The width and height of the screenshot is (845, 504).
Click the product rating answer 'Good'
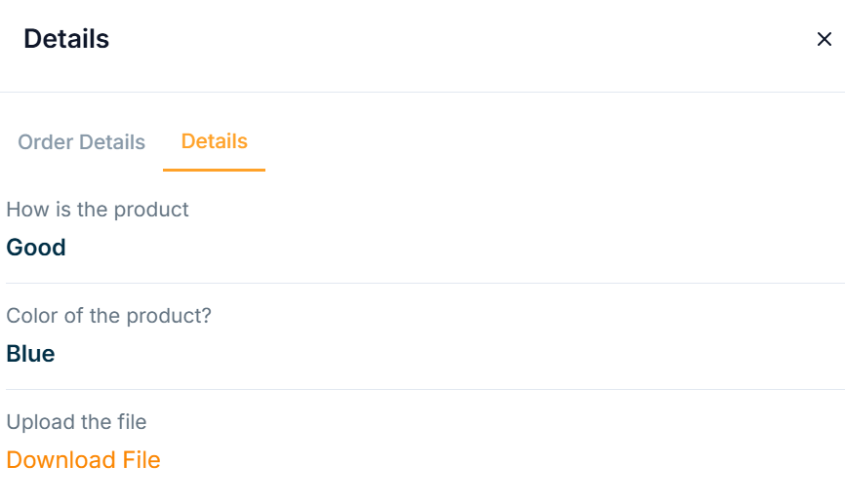[x=36, y=248]
